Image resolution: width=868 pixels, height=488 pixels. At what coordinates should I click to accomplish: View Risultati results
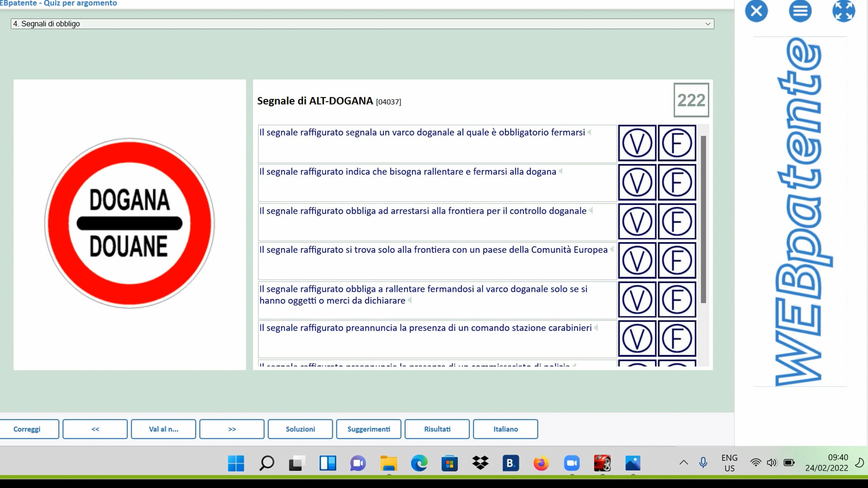[x=437, y=429]
